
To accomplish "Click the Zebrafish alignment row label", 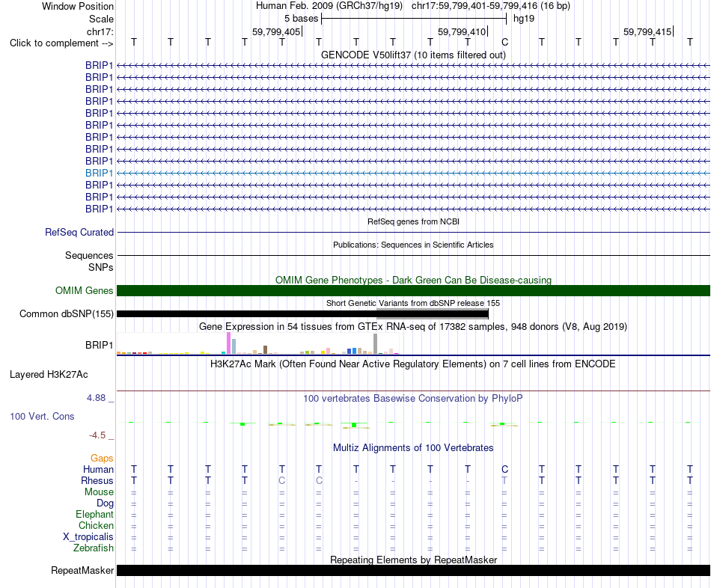I will 94,548.
